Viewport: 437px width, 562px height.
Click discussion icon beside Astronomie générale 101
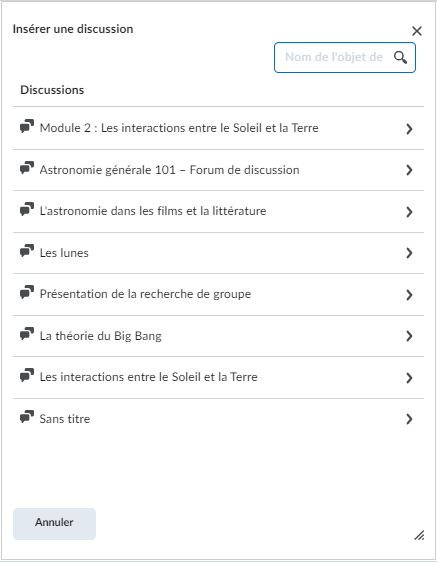27,168
